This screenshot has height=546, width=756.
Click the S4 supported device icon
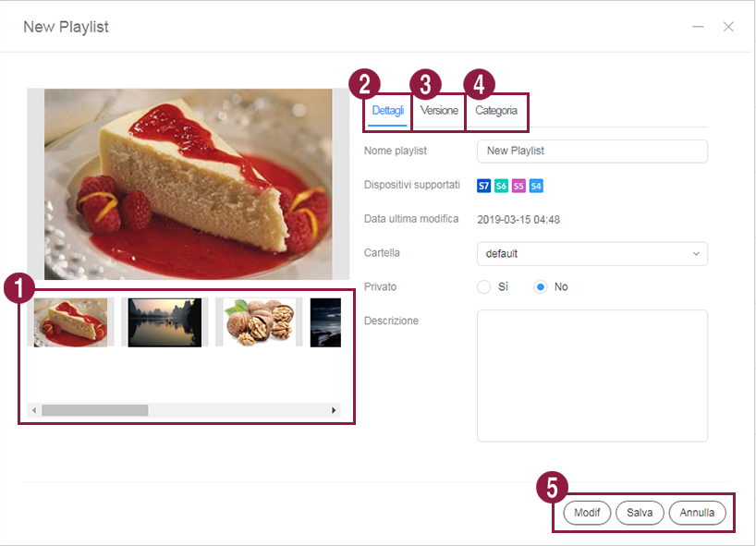(536, 186)
